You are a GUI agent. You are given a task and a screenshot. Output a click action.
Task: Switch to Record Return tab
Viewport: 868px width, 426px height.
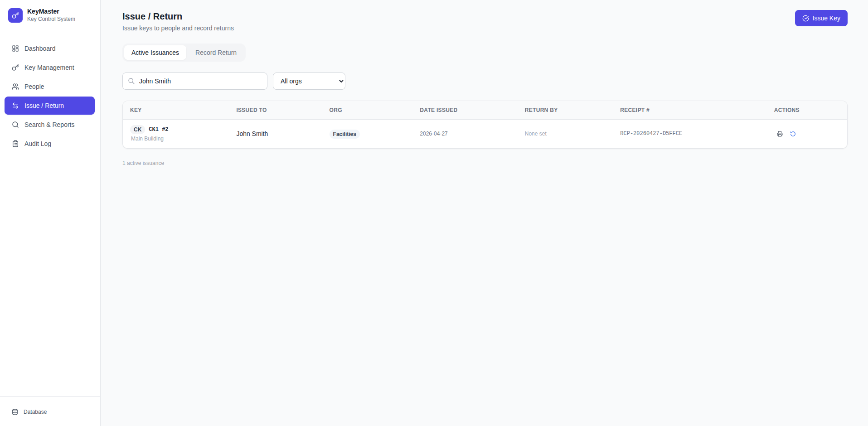click(216, 53)
